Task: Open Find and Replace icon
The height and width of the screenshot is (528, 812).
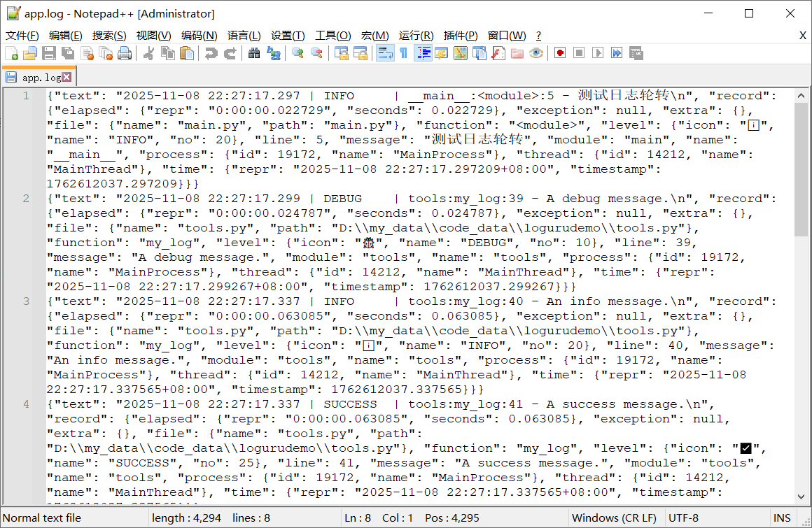Action: coord(272,52)
